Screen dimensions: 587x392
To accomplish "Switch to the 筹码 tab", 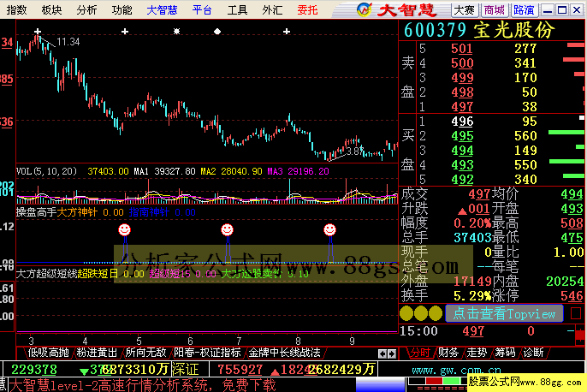I will coord(506,353).
